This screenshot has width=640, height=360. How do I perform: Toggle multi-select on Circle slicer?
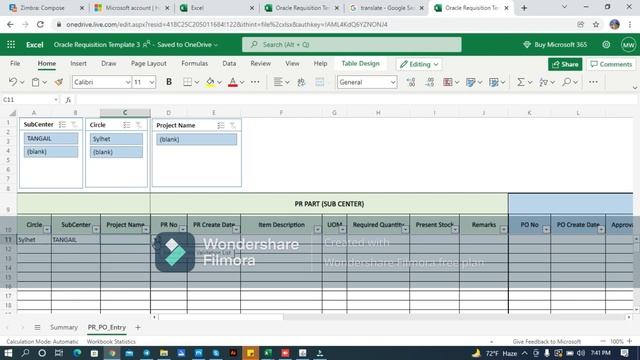click(127, 125)
